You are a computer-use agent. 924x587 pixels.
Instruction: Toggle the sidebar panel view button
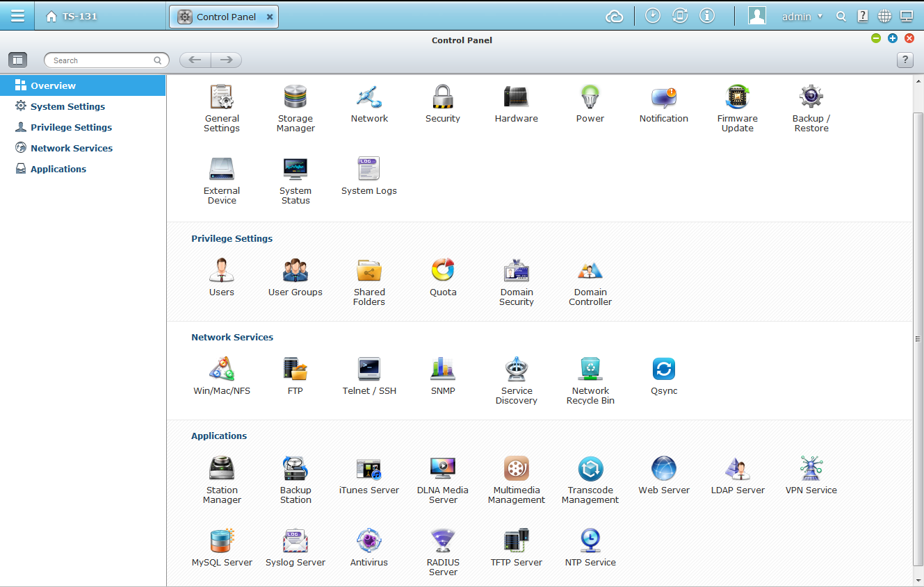pos(17,60)
